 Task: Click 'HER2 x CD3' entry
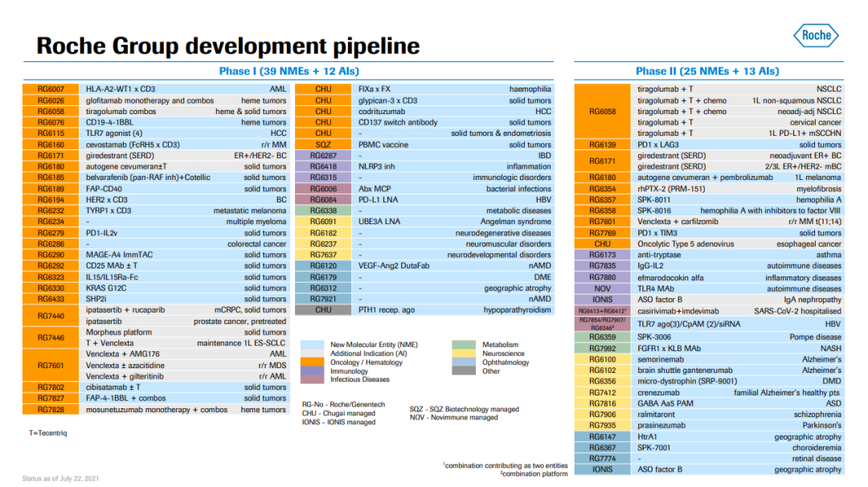(106, 200)
